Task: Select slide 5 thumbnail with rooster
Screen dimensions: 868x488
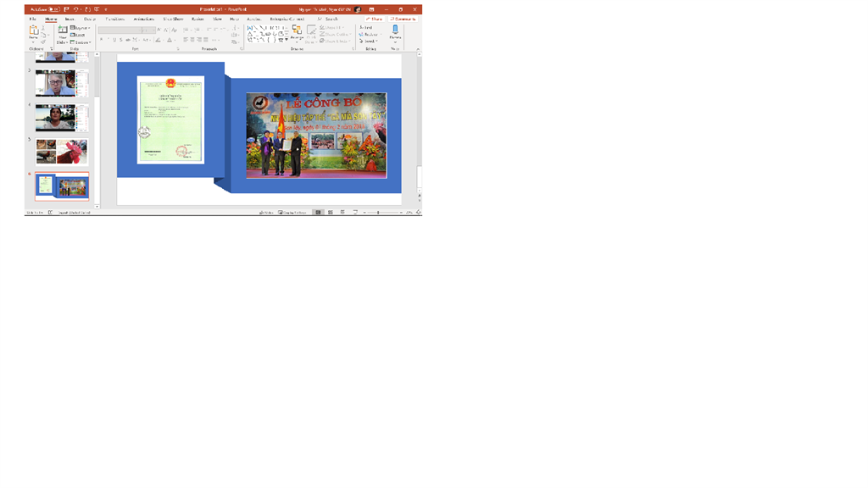Action: [x=62, y=152]
